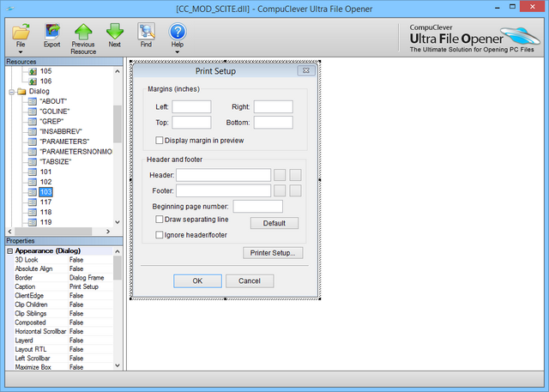
Task: Select the "GREP" dialog resource
Action: [51, 122]
